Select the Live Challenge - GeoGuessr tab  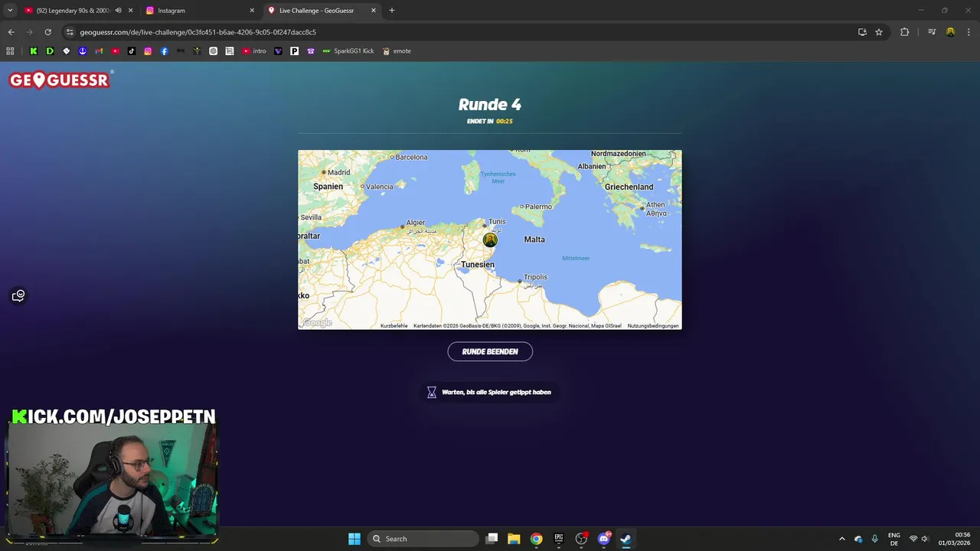click(322, 11)
